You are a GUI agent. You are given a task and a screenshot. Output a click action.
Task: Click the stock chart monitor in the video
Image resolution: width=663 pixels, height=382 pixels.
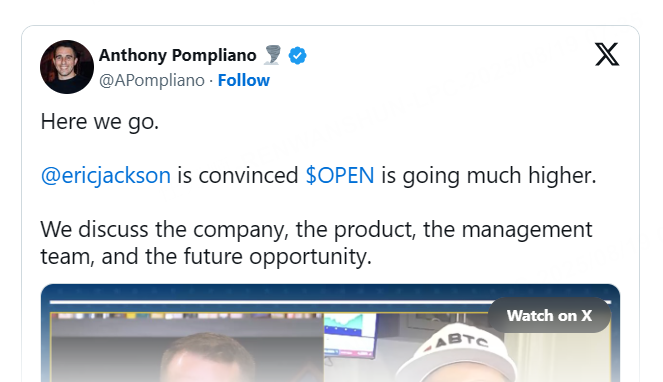pyautogui.click(x=350, y=335)
